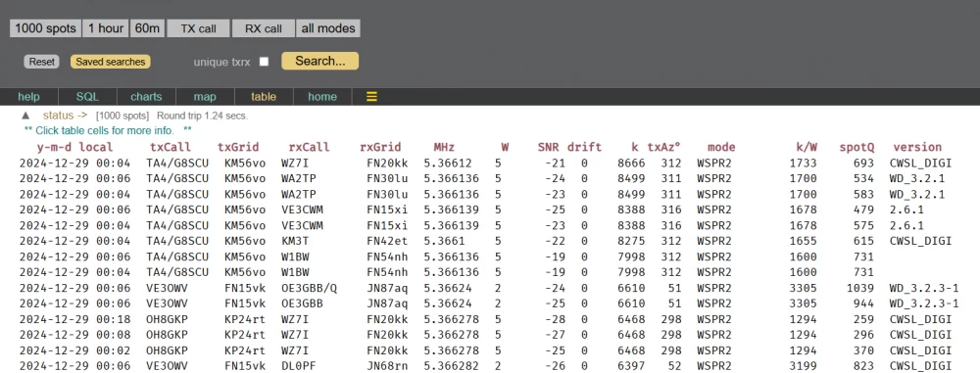Sort by W column header
The image size is (980, 373).
505,148
